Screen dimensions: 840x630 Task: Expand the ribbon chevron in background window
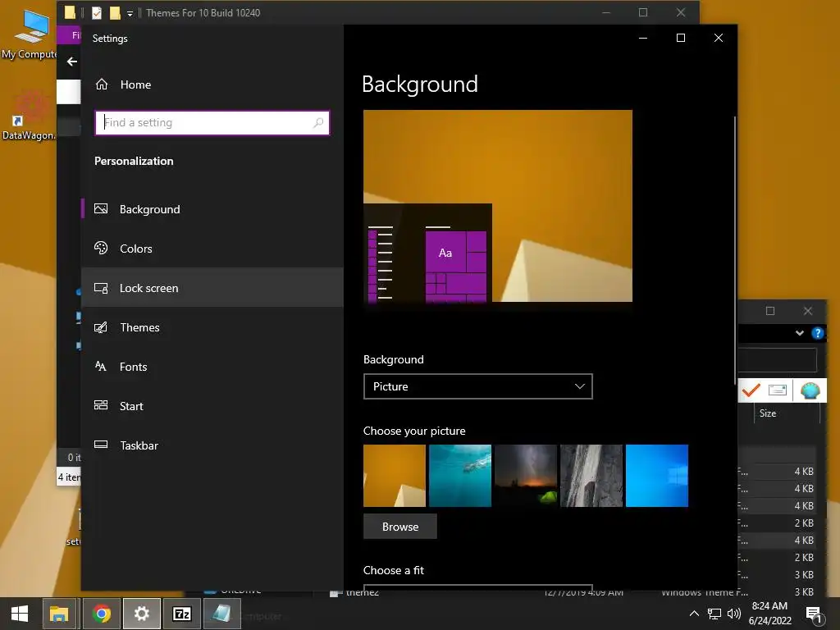pos(799,333)
